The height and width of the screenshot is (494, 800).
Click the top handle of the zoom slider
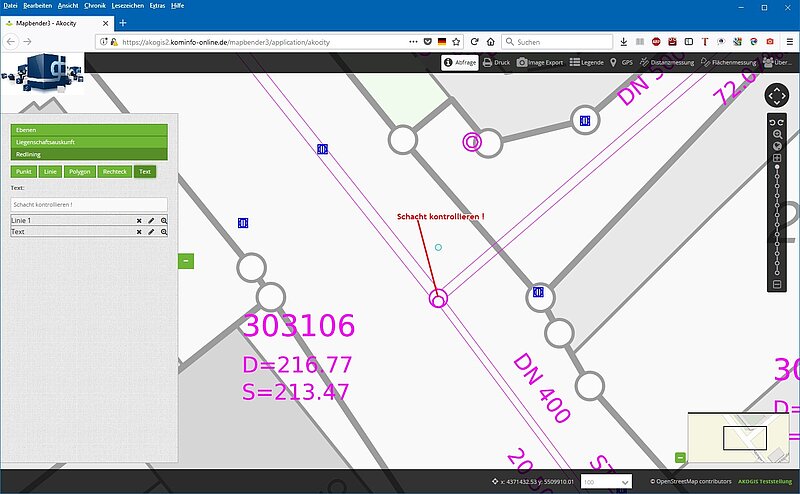click(777, 167)
